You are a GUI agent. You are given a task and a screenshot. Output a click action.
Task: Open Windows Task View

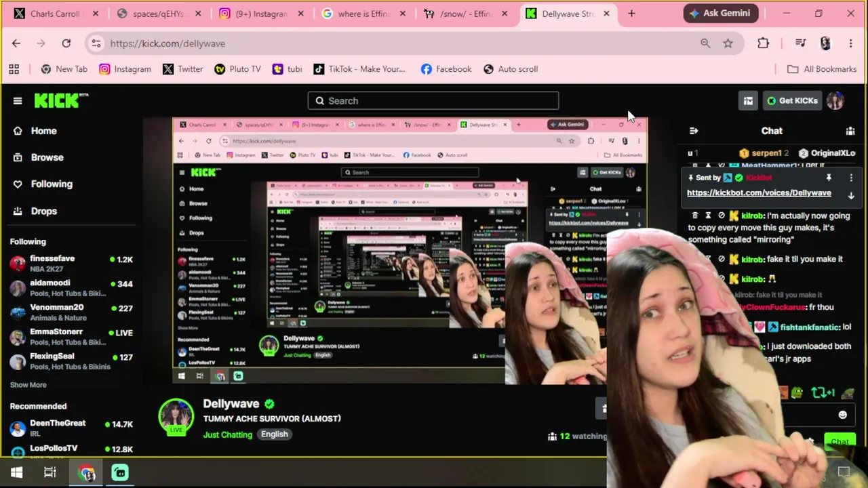tap(50, 472)
